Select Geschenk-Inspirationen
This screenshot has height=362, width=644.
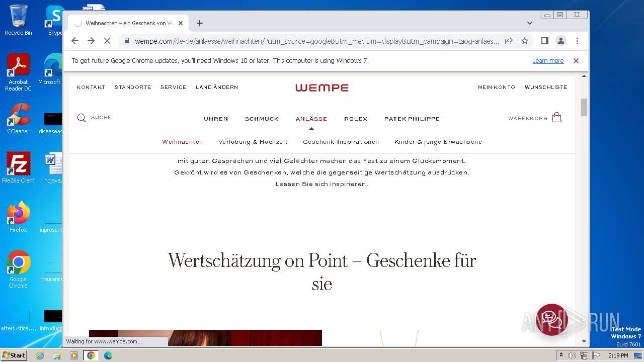pos(341,142)
